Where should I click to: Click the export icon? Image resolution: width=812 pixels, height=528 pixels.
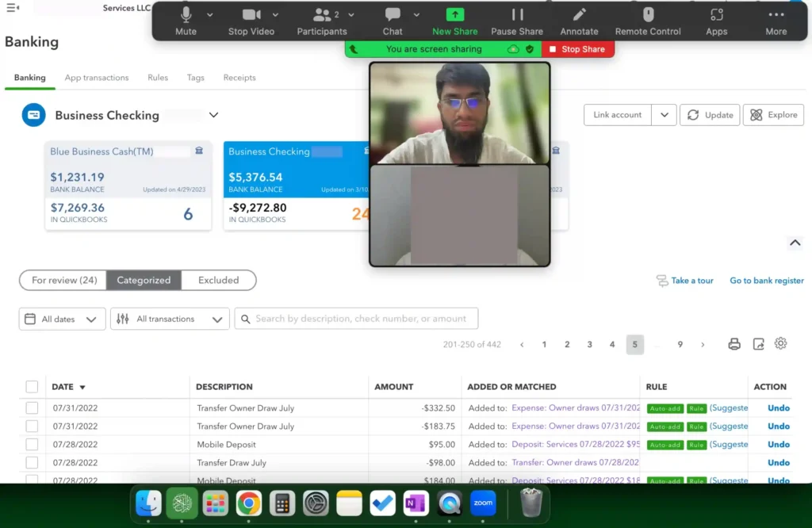pyautogui.click(x=758, y=344)
